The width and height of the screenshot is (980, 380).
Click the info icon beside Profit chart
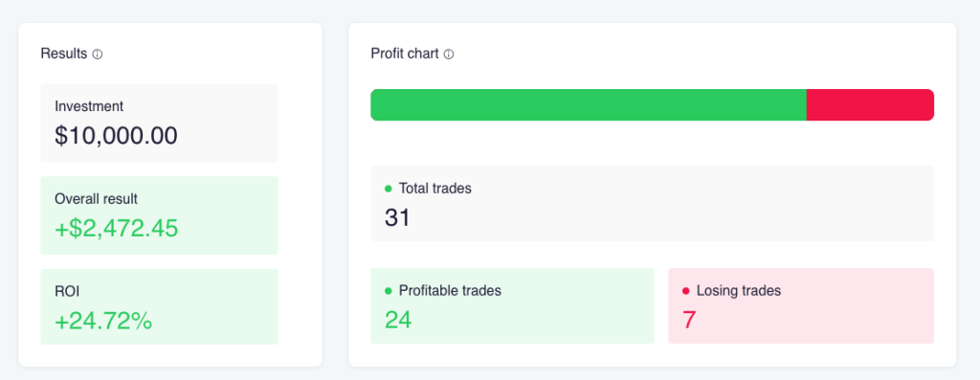pyautogui.click(x=449, y=55)
